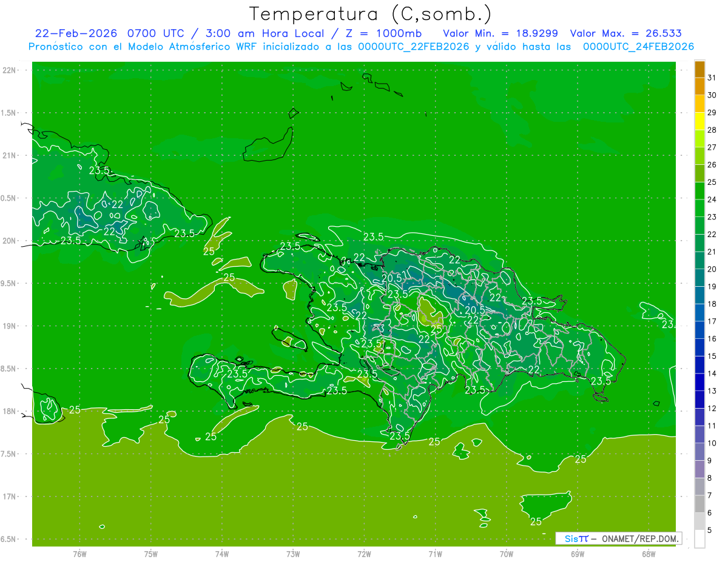Click legend value 28 on the color scale
Screen dimensions: 728x562
pos(712,130)
